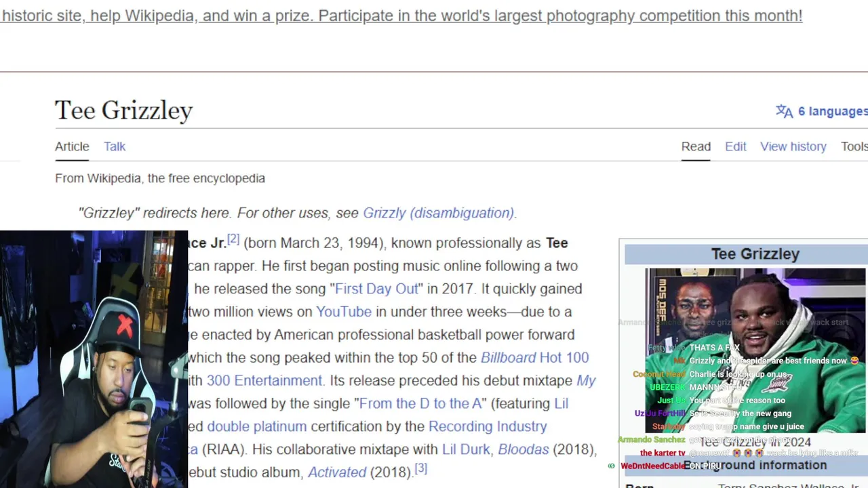This screenshot has height=488, width=868.
Task: Open View history tab
Action: click(793, 146)
